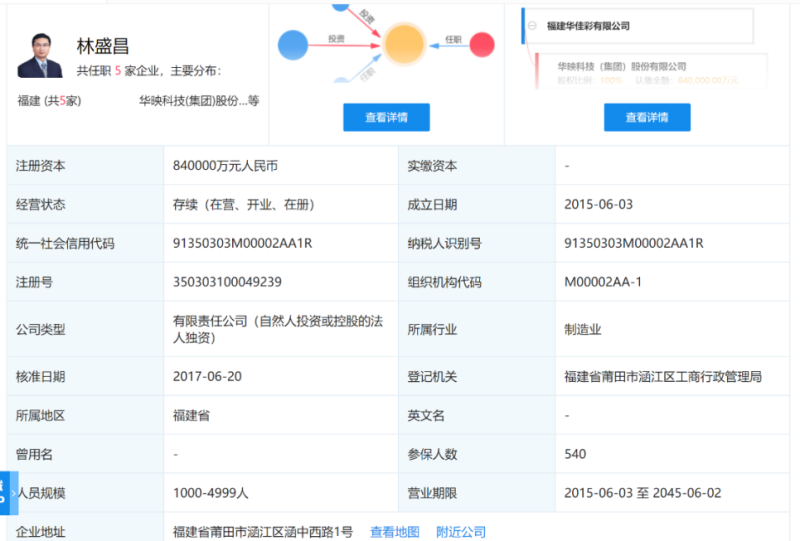
Task: Select registration number 350303100049239
Action: tap(227, 282)
